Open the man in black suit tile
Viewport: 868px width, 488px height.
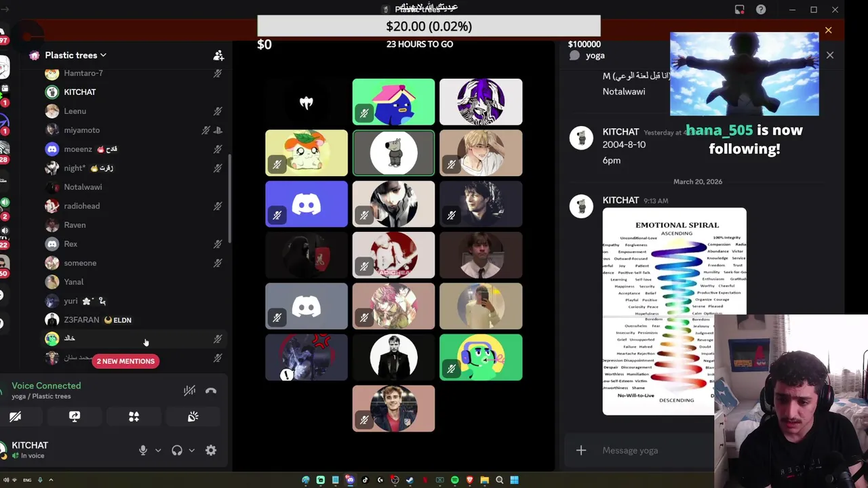click(393, 357)
